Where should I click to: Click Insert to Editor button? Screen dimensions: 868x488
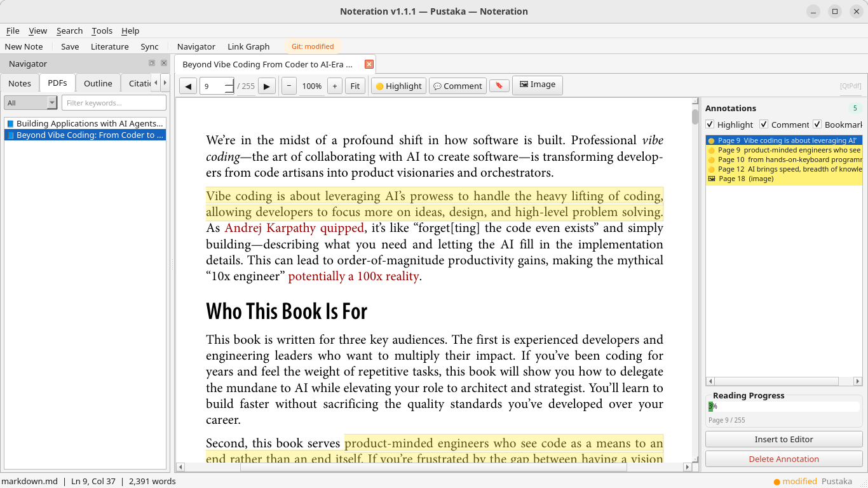pyautogui.click(x=783, y=439)
